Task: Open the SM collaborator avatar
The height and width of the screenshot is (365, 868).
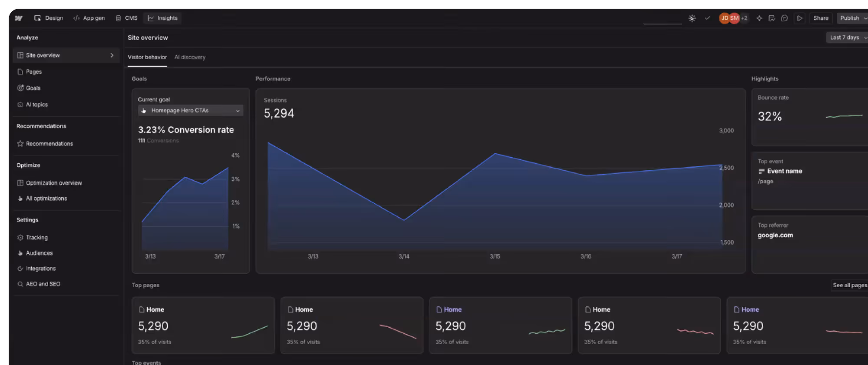Action: point(734,18)
